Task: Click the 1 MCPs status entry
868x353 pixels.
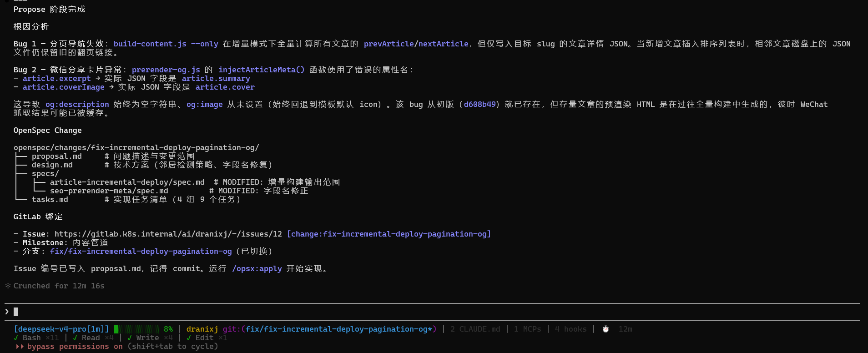Action: click(528, 329)
